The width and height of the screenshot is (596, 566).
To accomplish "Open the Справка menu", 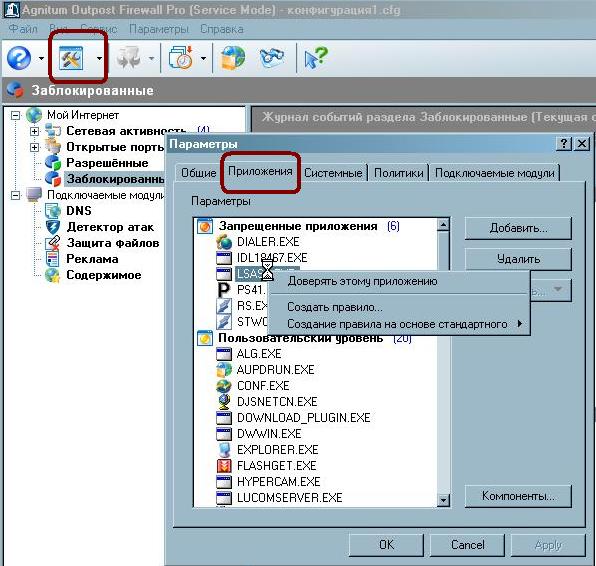I will (222, 29).
